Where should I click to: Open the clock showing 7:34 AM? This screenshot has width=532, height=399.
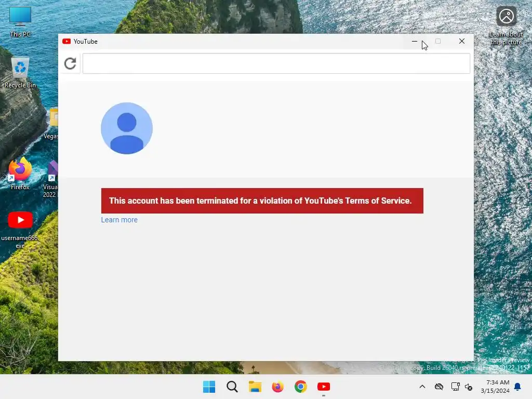[495, 387]
